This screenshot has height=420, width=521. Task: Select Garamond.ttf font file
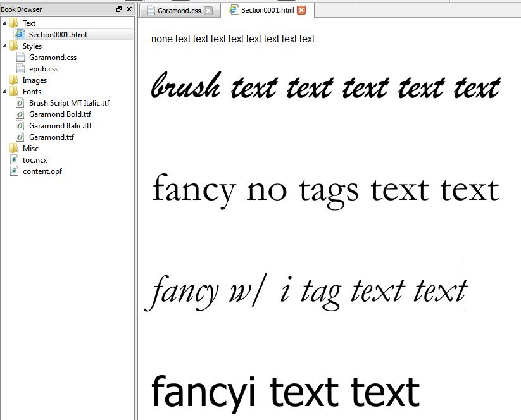(x=51, y=137)
